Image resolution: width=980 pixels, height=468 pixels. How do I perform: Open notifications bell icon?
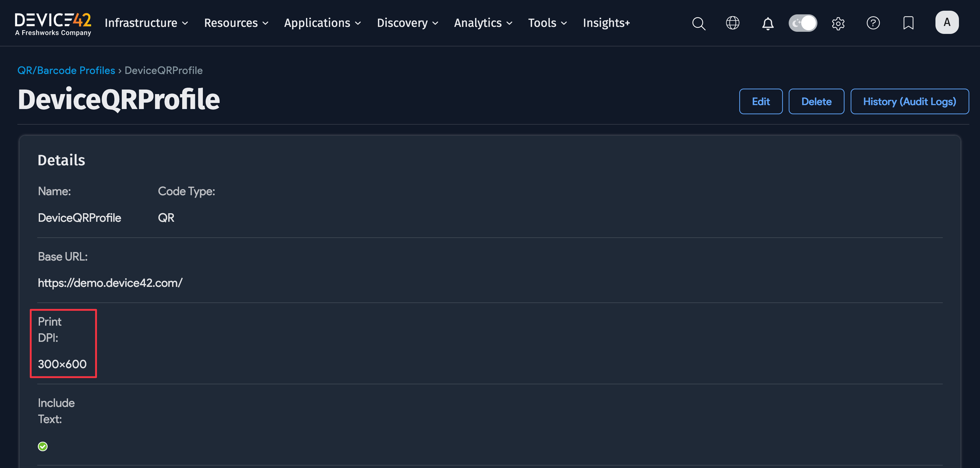[767, 23]
